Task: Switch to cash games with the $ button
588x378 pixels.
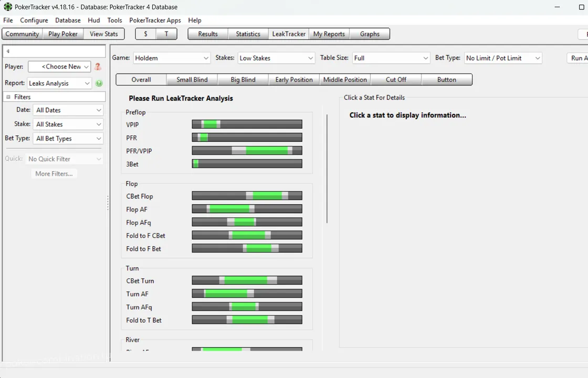Action: (145, 34)
